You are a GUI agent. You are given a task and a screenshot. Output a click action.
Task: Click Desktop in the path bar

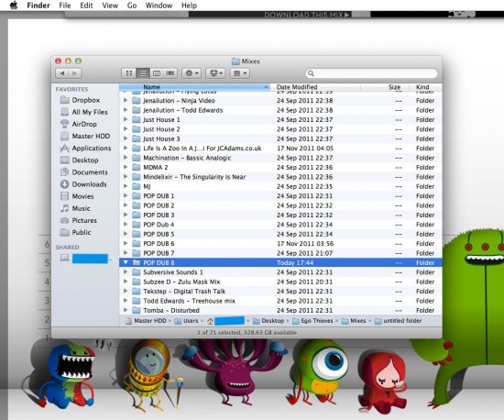268,321
